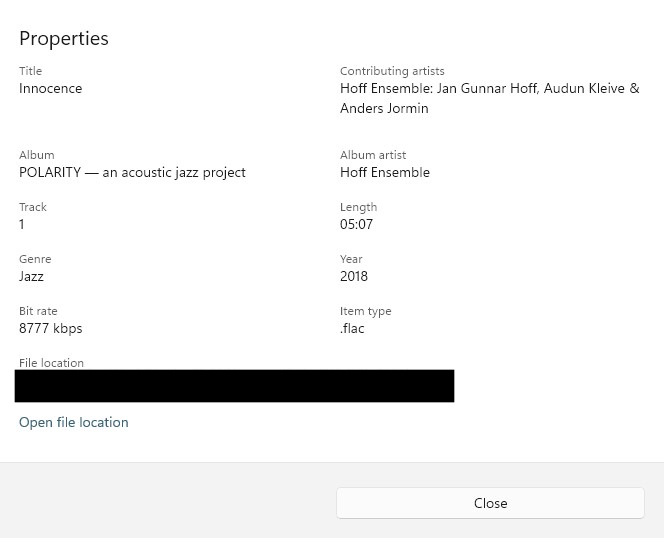Click the Contributing artists label
The width and height of the screenshot is (664, 538).
coord(392,71)
